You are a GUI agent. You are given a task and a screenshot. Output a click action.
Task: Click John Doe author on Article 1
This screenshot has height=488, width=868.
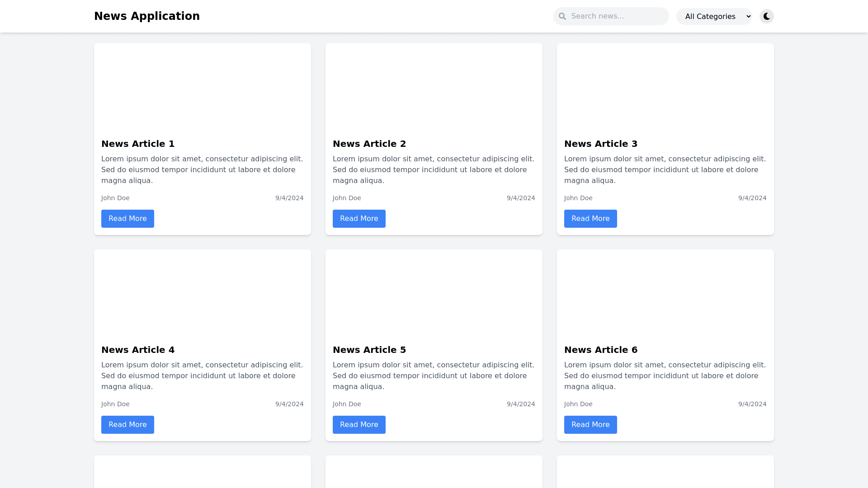[115, 198]
